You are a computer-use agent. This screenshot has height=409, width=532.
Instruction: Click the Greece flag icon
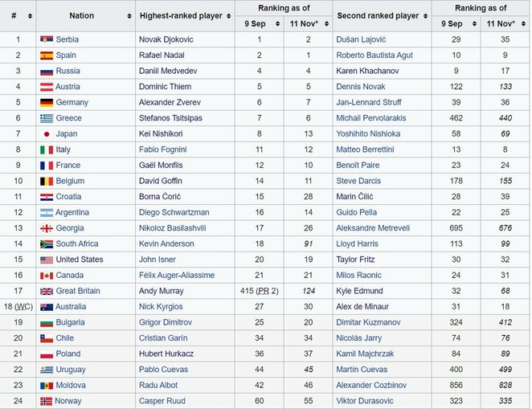click(x=47, y=118)
